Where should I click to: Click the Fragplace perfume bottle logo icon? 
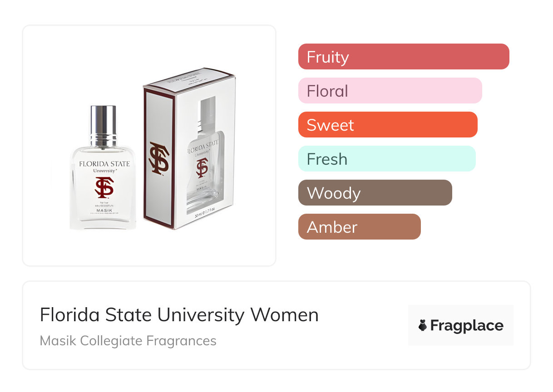click(x=423, y=325)
